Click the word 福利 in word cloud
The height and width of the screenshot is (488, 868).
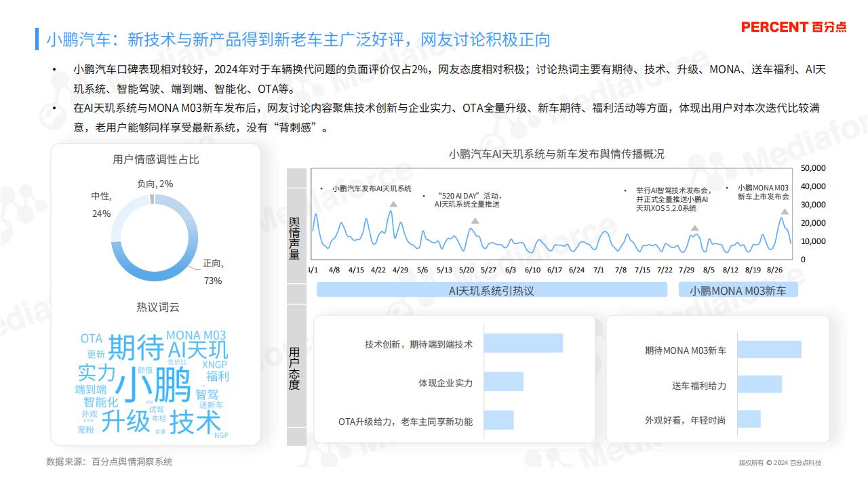(218, 376)
